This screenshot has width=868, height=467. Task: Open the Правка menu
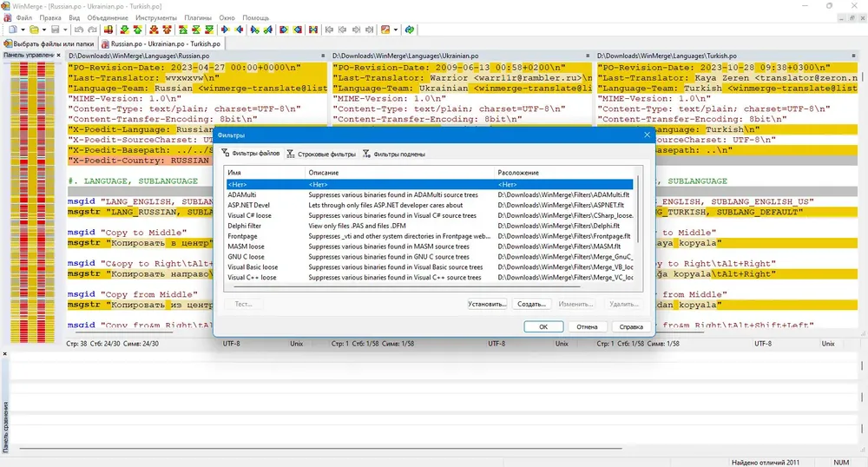(x=50, y=17)
